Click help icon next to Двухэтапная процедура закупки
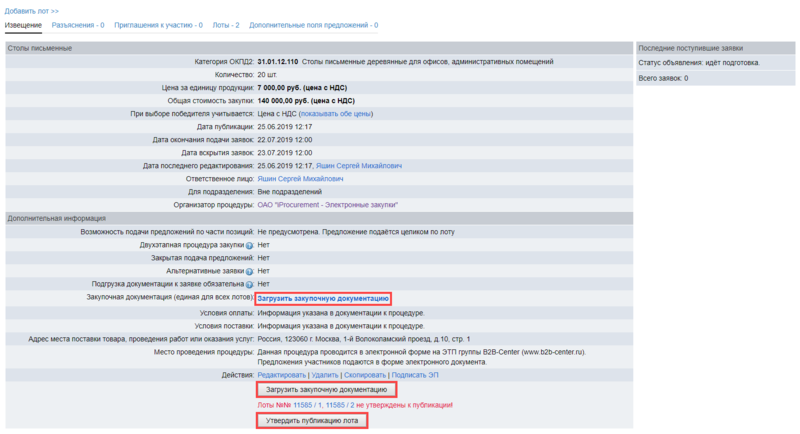800x434 pixels. pos(249,244)
